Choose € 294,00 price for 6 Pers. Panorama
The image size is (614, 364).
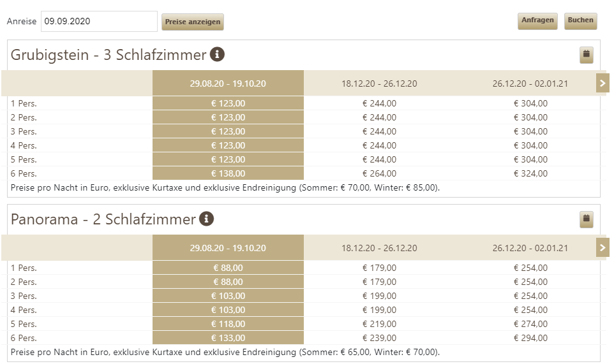click(x=530, y=338)
